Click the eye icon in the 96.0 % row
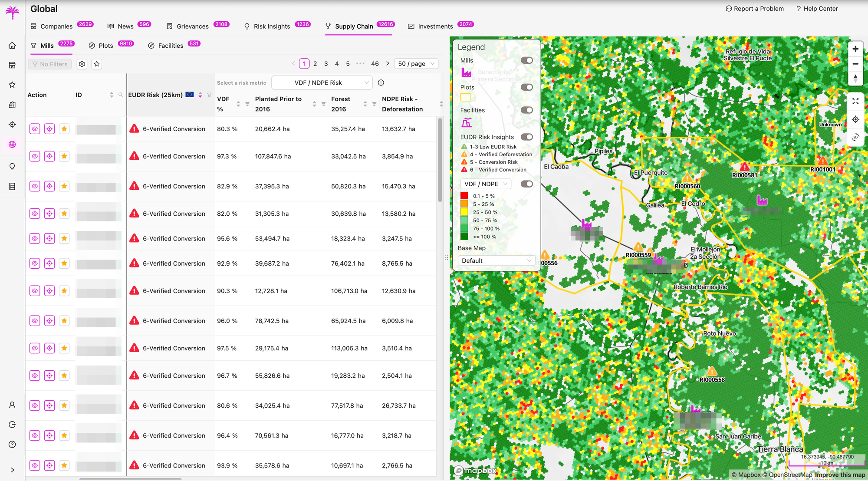Image resolution: width=868 pixels, height=481 pixels. (x=35, y=321)
